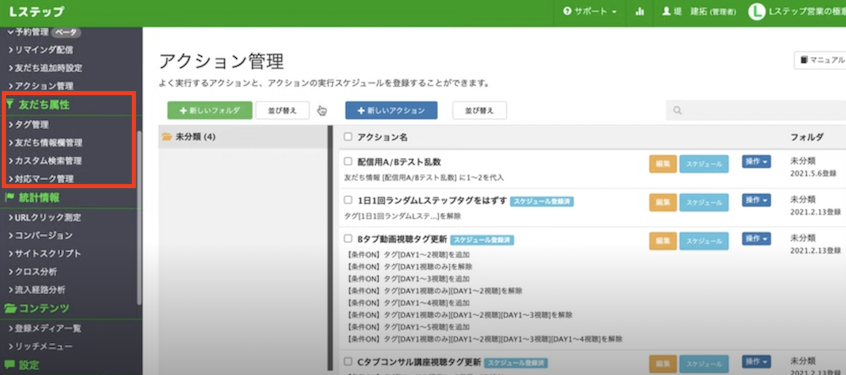Open 操作 dropdown for 配信用A/Bテスト乱数
The image size is (846, 375).
point(756,161)
